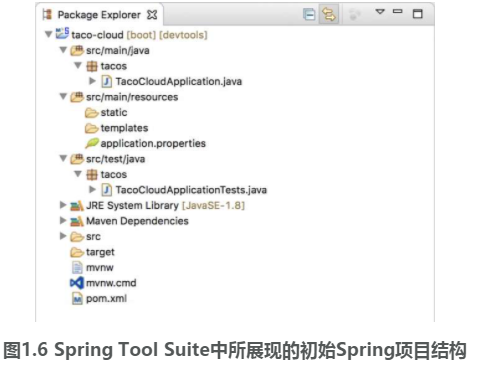Select TacoCloudApplicationTests.java file
The image size is (482, 368).
tap(191, 190)
